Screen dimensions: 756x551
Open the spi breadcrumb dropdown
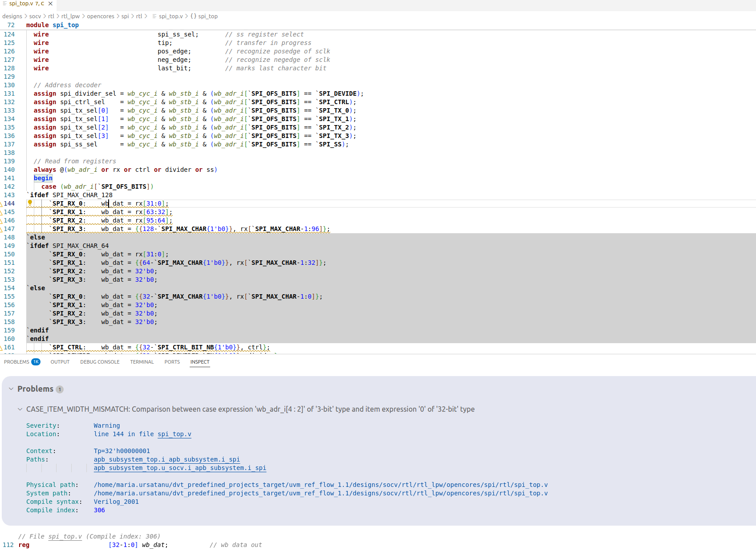125,16
